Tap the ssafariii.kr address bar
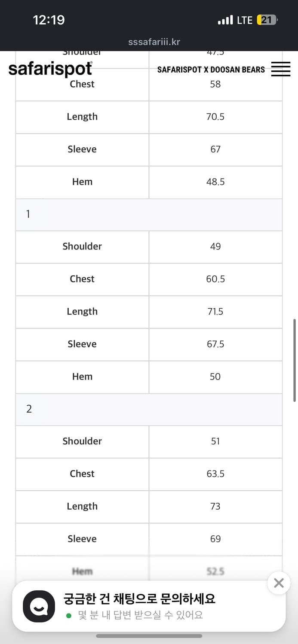Screen dimensions: 298x644 154,42
